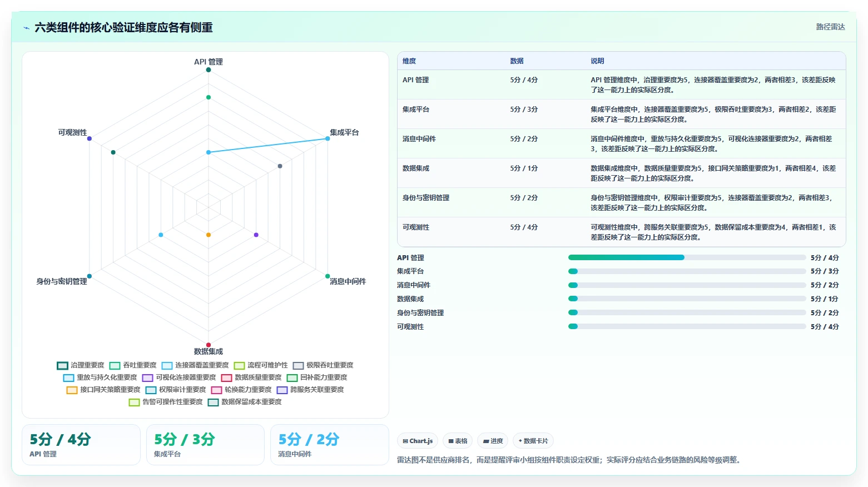Viewport: 868px width, 487px height.
Task: Click the 路径雷达 badge in the header
Action: (x=830, y=27)
